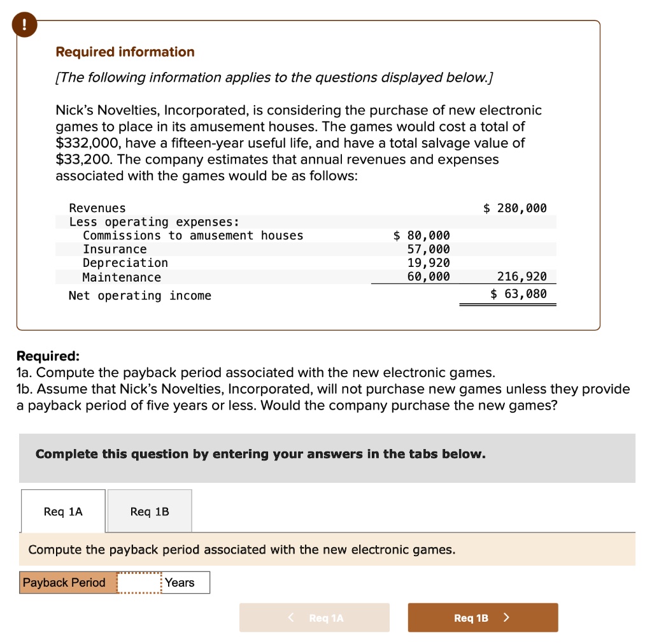Click the Commissions to amusement houses row
Screen dimensions: 652x644
point(194,235)
